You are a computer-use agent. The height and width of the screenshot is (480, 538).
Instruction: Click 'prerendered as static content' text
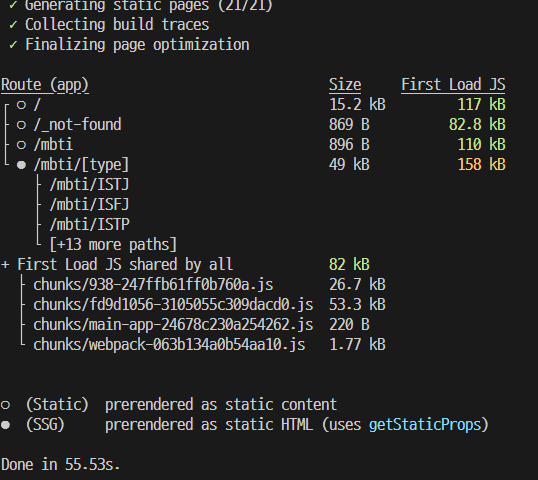point(221,405)
